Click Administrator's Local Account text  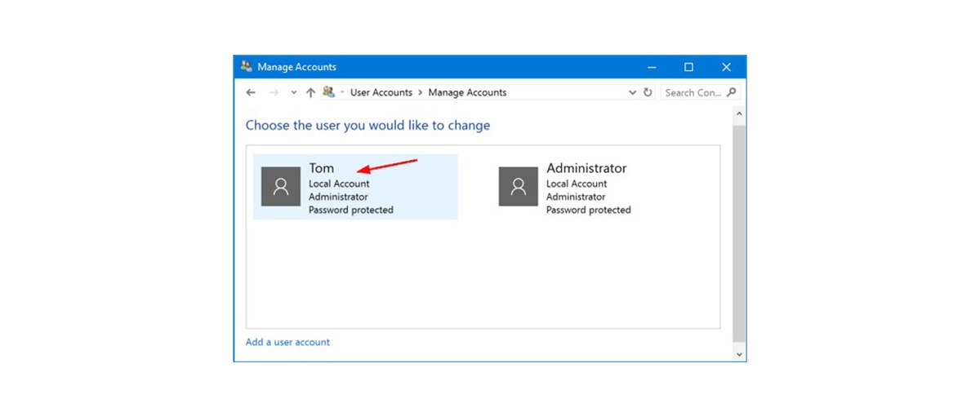577,184
